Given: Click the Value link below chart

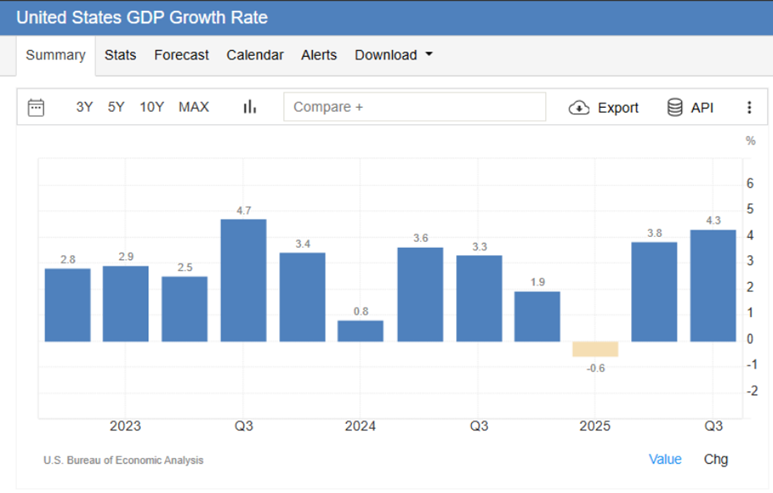Looking at the screenshot, I should 665,459.
